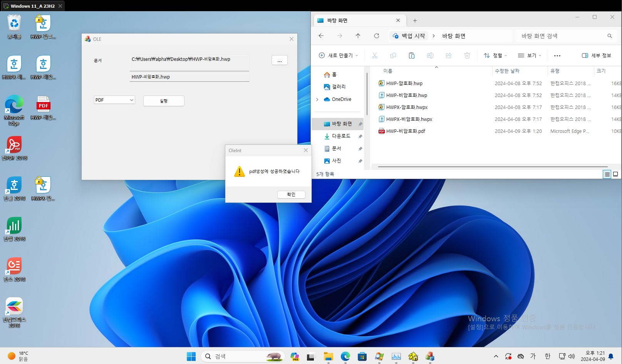This screenshot has width=622, height=364.
Task: Click the taskbar 검색 search box
Action: coord(243,356)
